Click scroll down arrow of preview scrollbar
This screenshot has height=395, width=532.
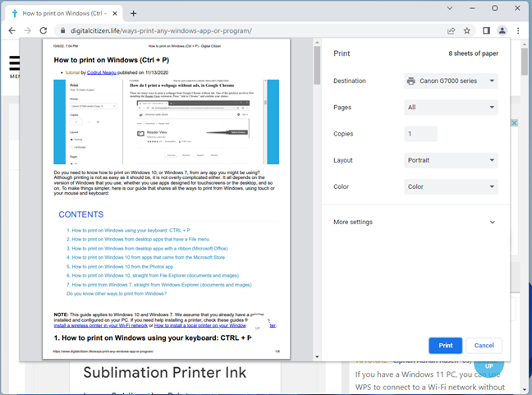(x=317, y=356)
